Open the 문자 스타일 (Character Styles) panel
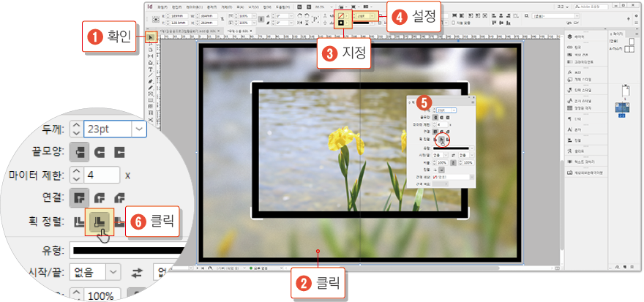 click(x=580, y=101)
